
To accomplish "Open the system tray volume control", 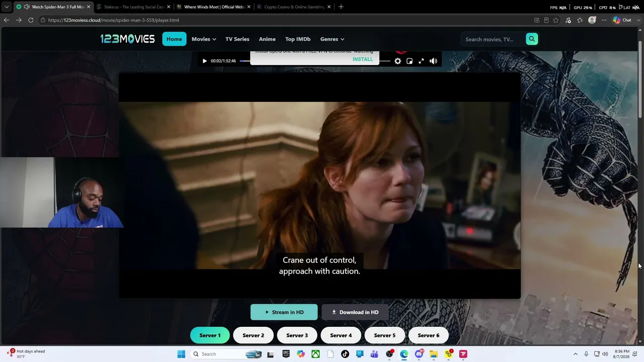I will tap(605, 354).
